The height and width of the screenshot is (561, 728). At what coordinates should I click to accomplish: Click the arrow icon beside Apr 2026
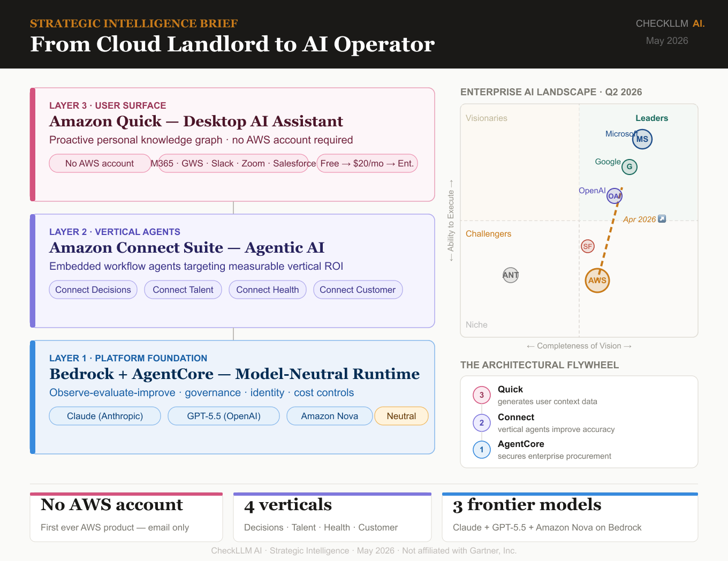(x=662, y=219)
